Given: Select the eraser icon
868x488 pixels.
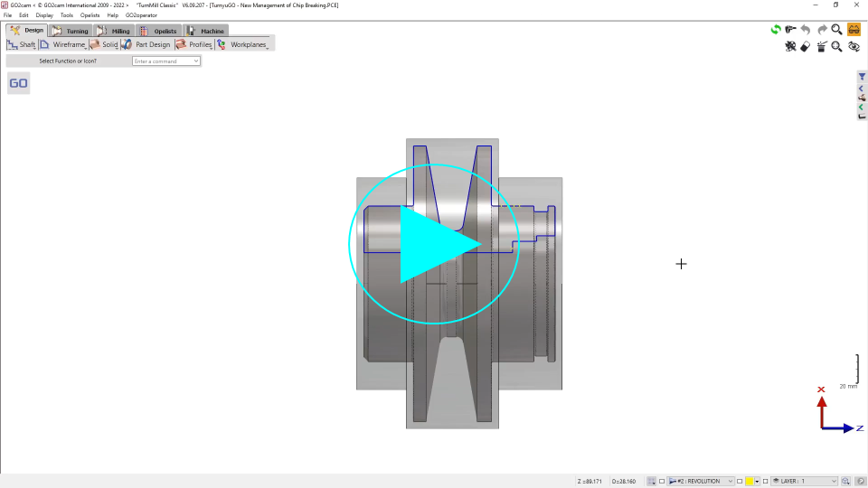Looking at the screenshot, I should 806,46.
